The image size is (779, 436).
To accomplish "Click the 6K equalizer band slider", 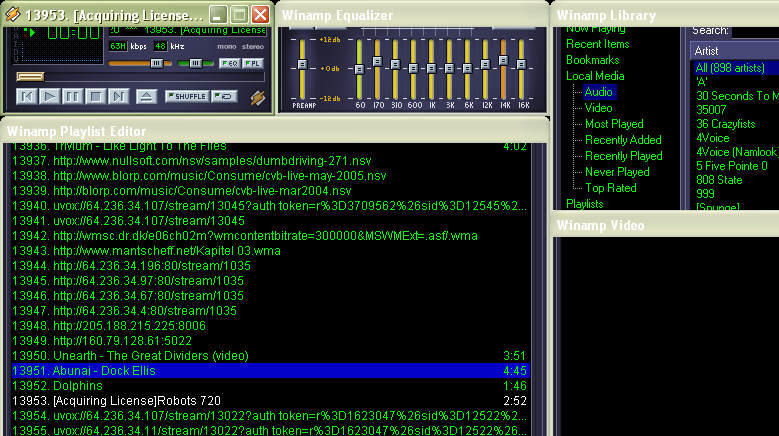I will 467,68.
